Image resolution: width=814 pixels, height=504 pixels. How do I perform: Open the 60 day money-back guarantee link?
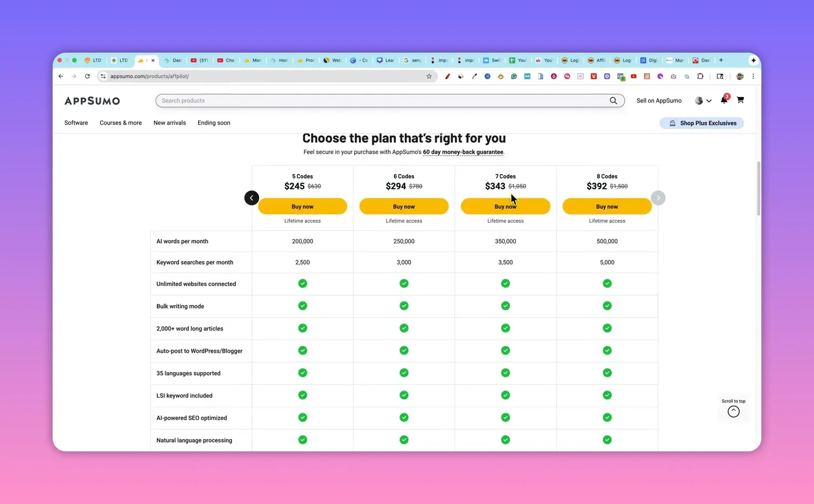[463, 152]
